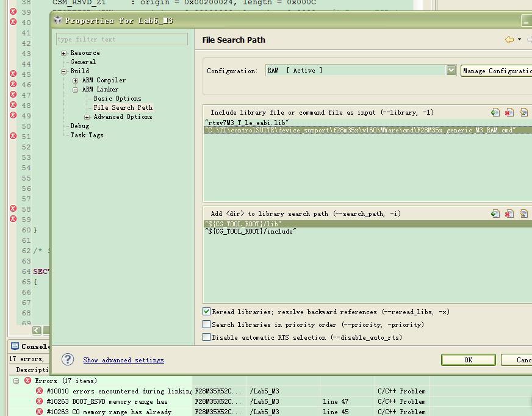This screenshot has width=532, height=416.
Task: Open Show advanced settings link
Action: click(x=123, y=360)
